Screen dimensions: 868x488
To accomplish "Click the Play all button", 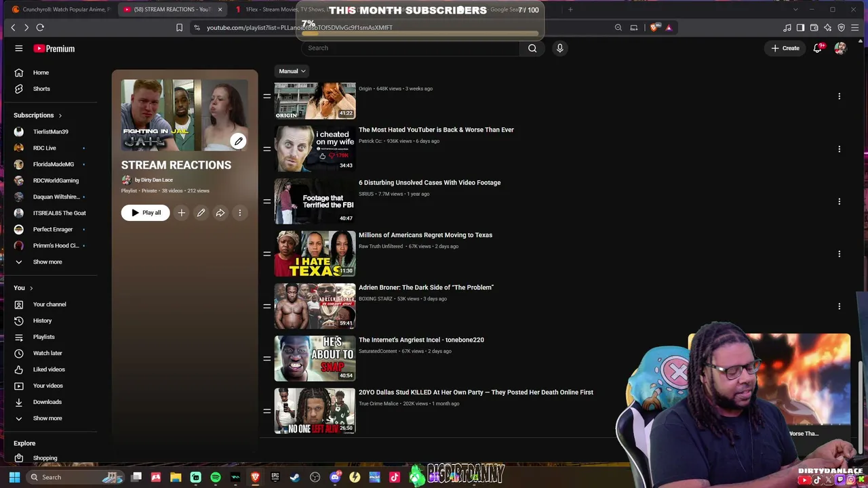I will [x=146, y=213].
